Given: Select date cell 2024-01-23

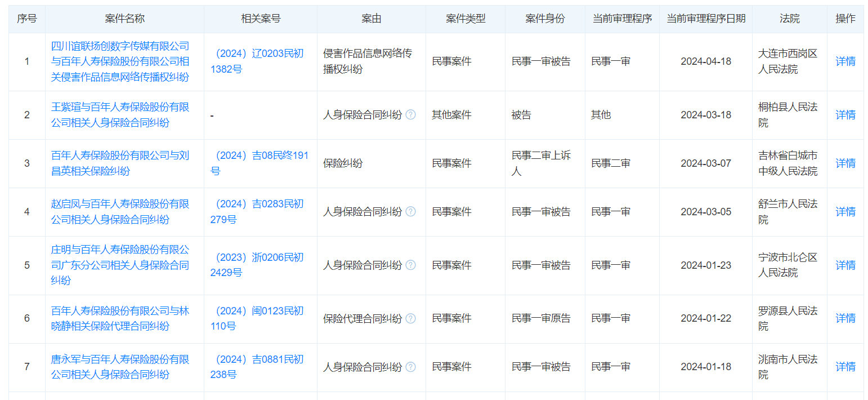Looking at the screenshot, I should 706,265.
